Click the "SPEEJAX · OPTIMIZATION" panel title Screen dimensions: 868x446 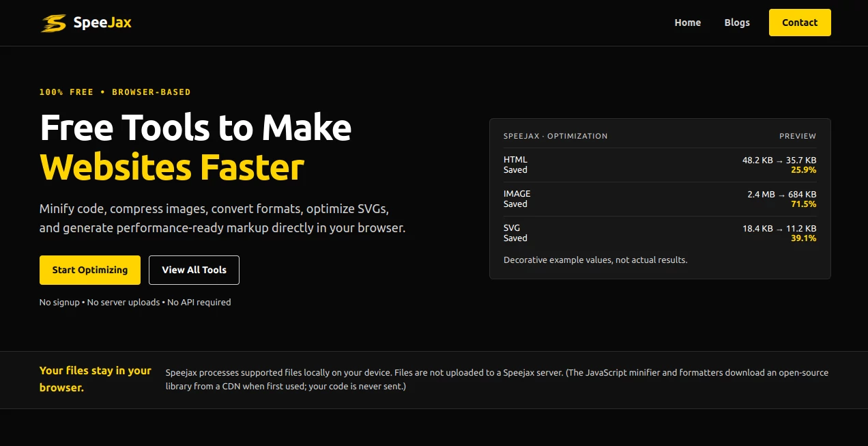tap(555, 136)
